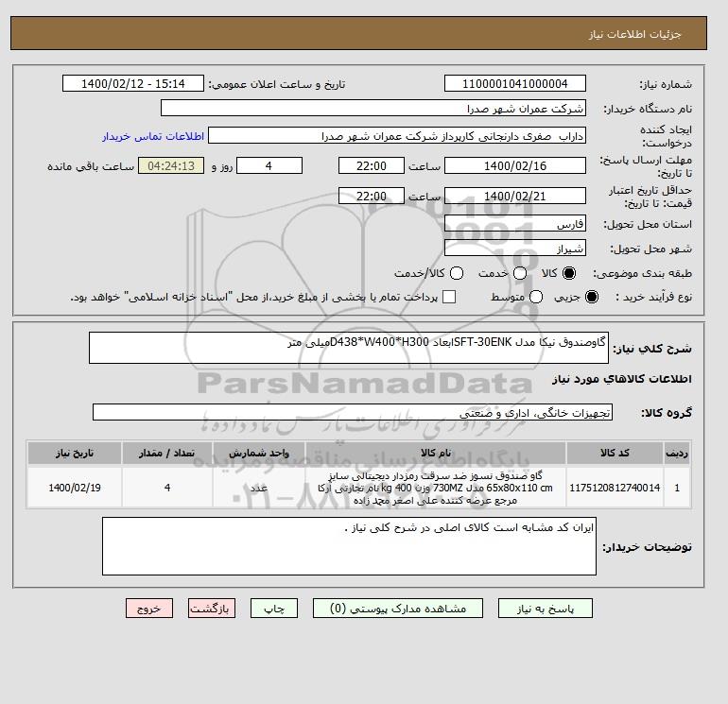The height and width of the screenshot is (704, 728).
Task: Click the buyer organization field شرکت عمران شهر صدرا
Action: pyautogui.click(x=373, y=108)
